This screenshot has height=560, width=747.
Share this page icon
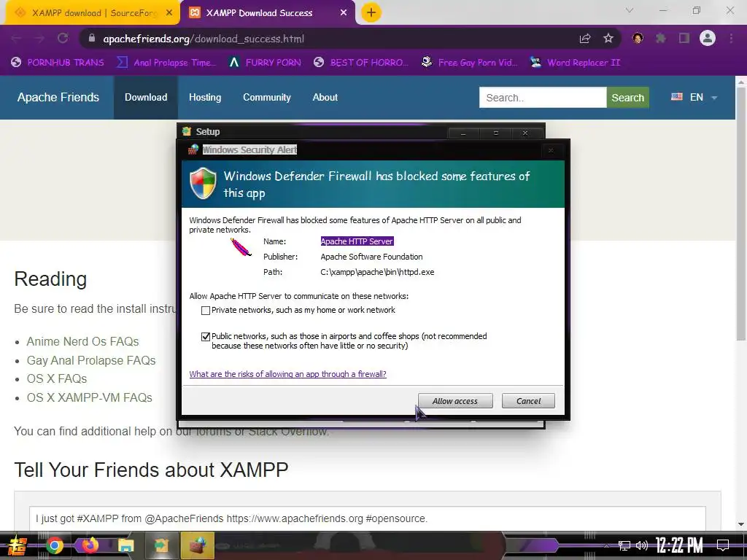tap(585, 39)
